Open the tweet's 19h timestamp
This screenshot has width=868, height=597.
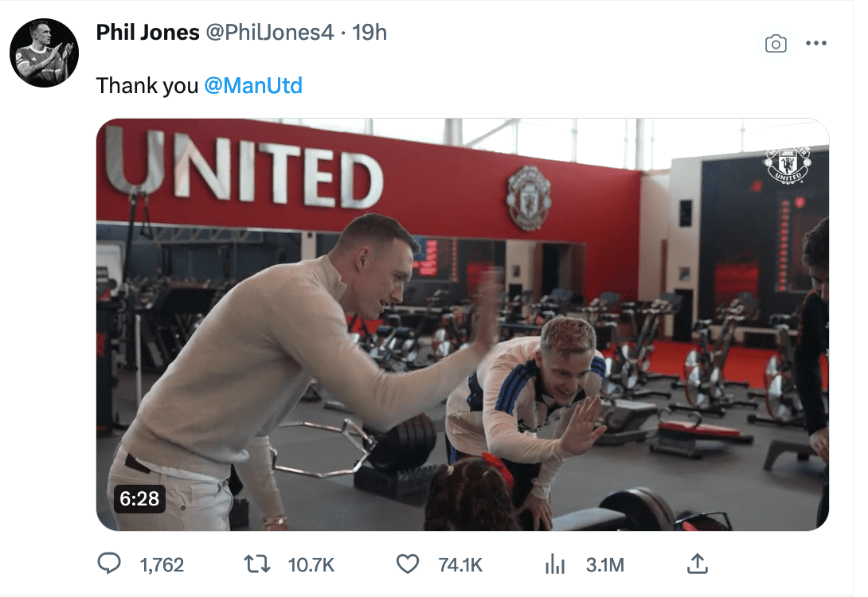[369, 33]
